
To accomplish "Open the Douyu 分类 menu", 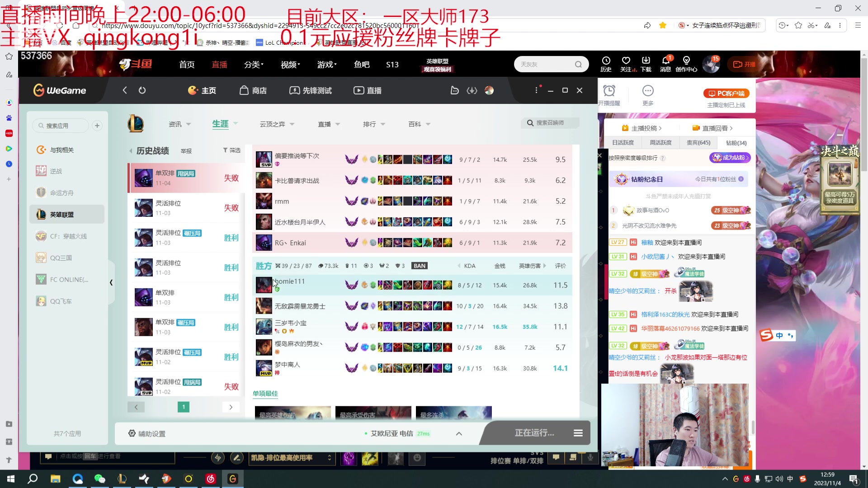I will tap(254, 65).
